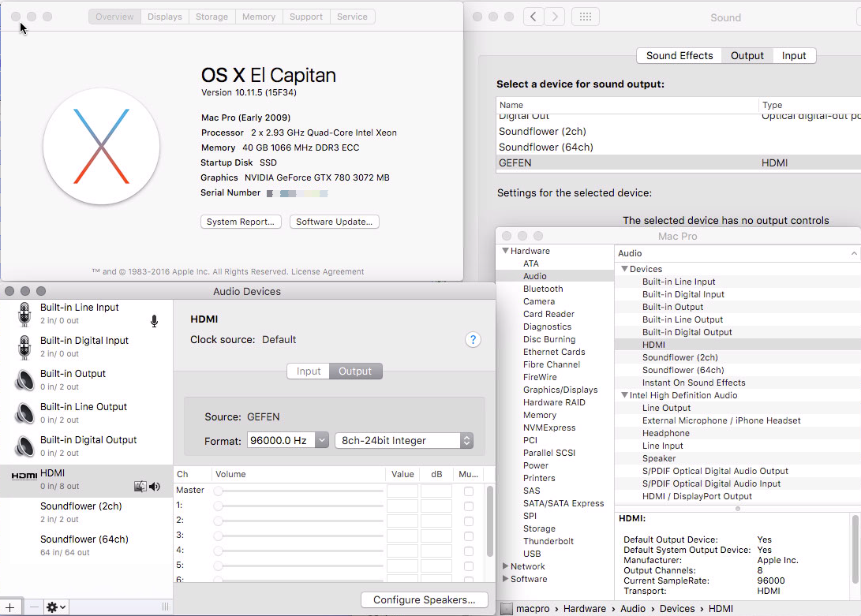This screenshot has height=616, width=861.
Task: Adjust the channel 3 volume slider
Action: [299, 536]
